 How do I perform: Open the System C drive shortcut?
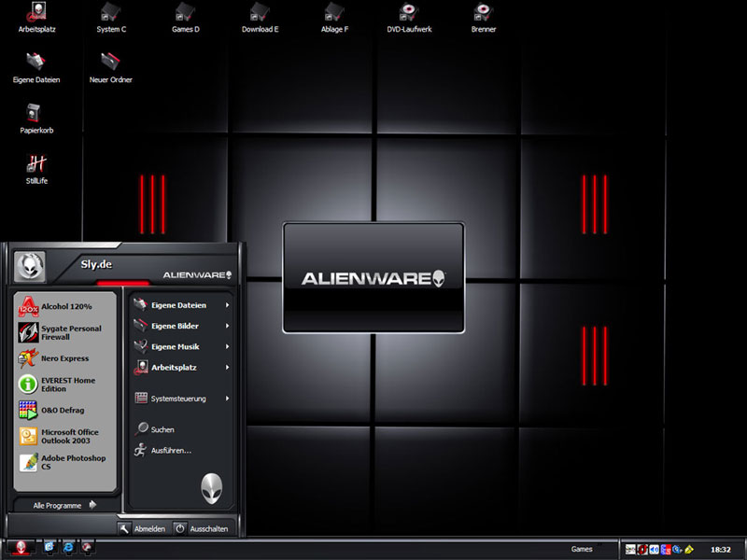click(x=111, y=18)
